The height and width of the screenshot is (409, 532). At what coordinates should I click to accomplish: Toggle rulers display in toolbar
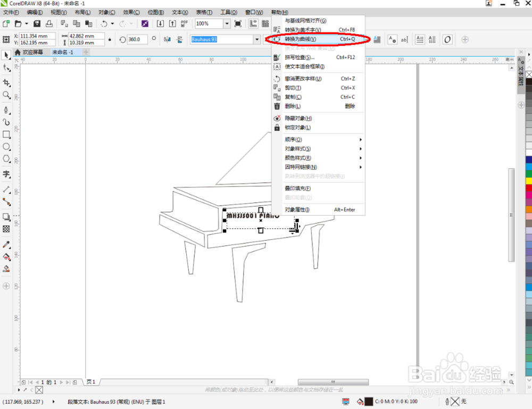[253, 23]
